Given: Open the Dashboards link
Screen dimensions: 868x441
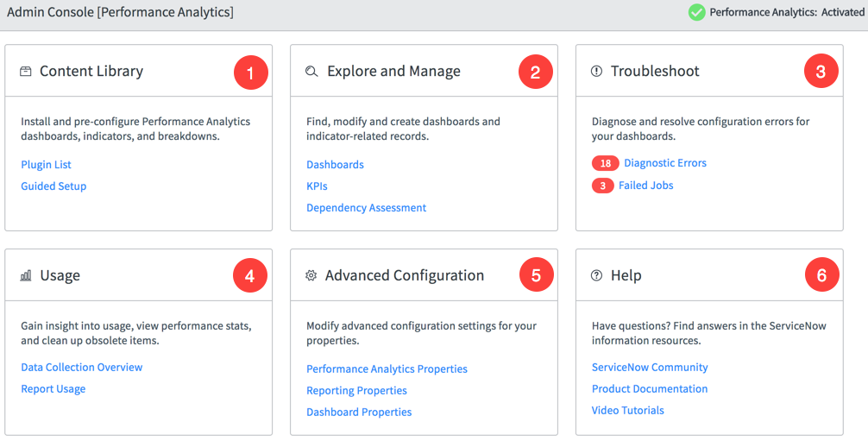Looking at the screenshot, I should click(x=335, y=165).
